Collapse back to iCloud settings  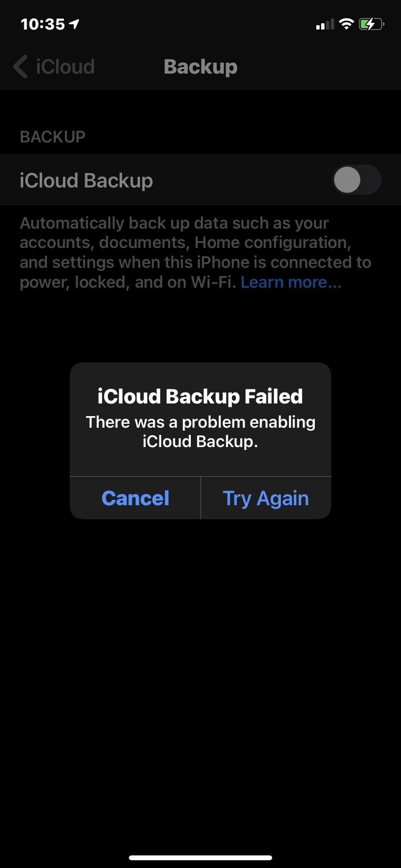tap(53, 66)
